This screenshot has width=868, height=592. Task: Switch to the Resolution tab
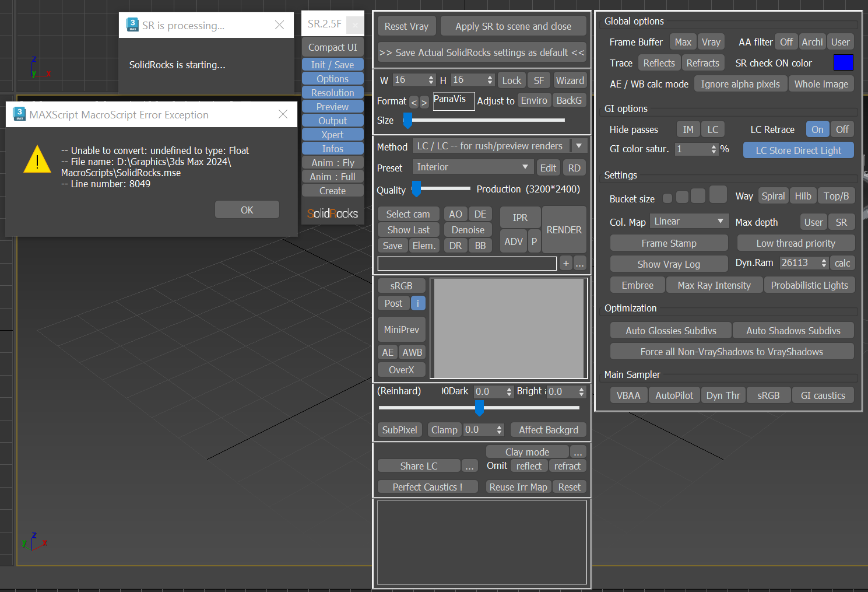(332, 93)
